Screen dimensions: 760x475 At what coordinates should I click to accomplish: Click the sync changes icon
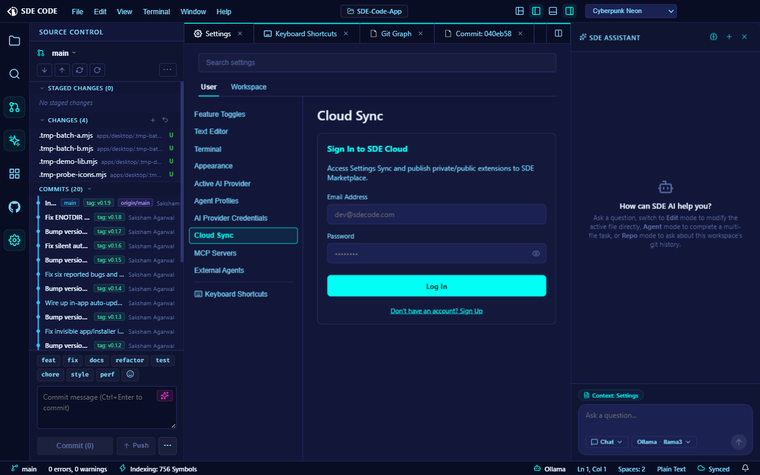[x=79, y=70]
